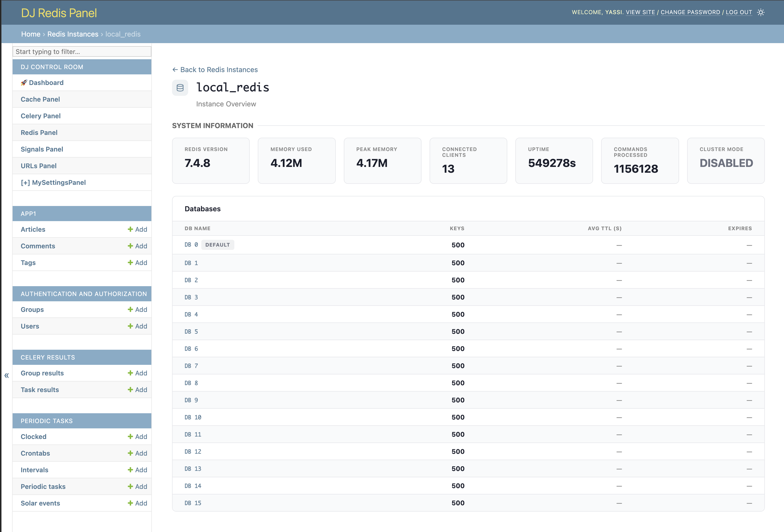
Task: Focus the sidebar filter input field
Action: click(82, 52)
